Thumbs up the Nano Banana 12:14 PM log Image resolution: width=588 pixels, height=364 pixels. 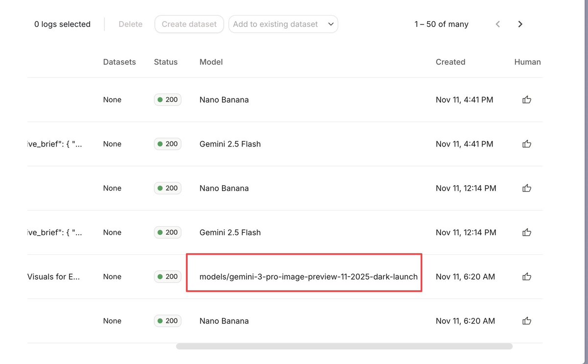(527, 188)
